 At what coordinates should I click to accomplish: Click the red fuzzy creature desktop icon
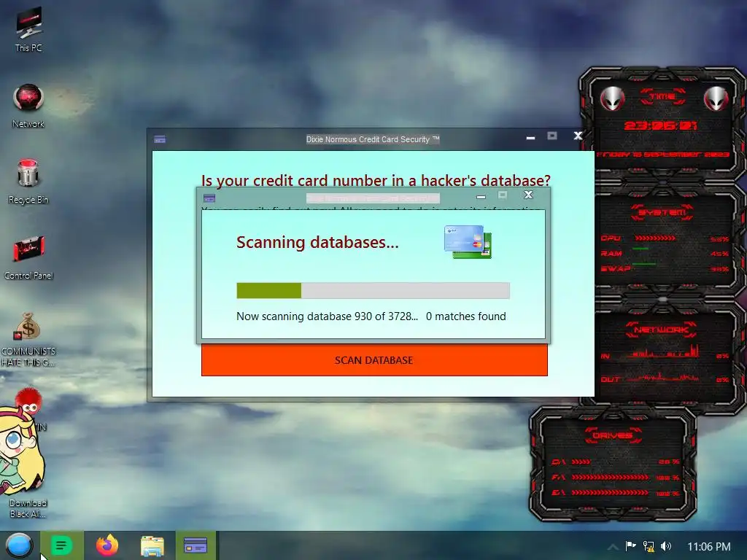tap(28, 401)
